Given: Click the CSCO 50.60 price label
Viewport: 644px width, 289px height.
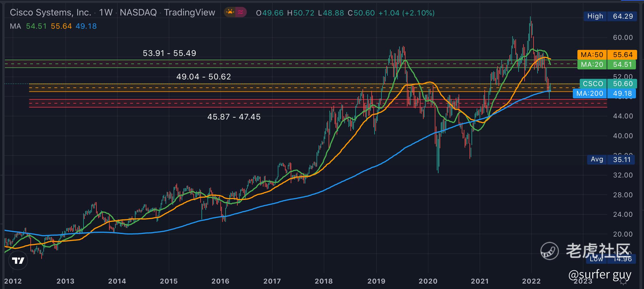Looking at the screenshot, I should [x=608, y=84].
